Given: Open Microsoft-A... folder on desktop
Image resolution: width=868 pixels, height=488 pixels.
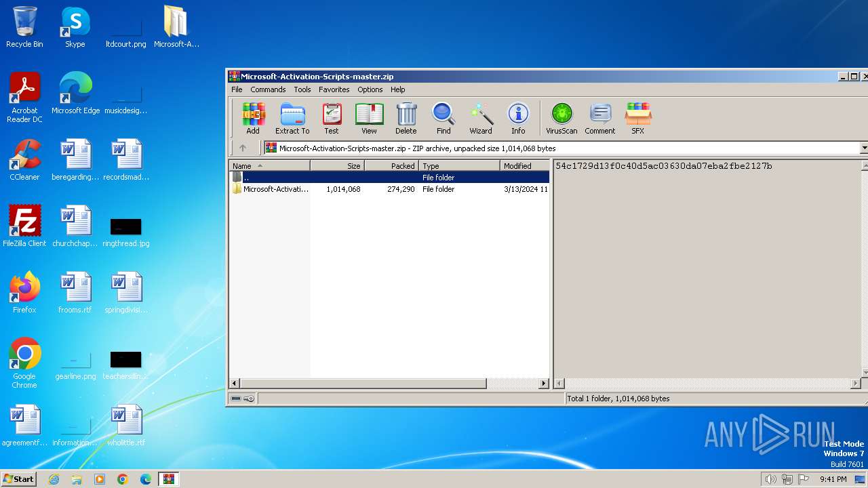Looking at the screenshot, I should click(176, 27).
